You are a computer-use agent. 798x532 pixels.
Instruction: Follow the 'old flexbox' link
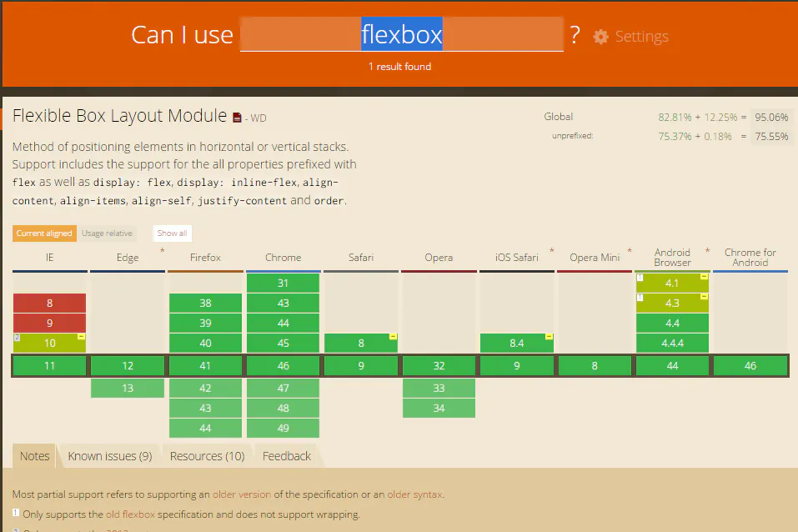click(x=130, y=514)
